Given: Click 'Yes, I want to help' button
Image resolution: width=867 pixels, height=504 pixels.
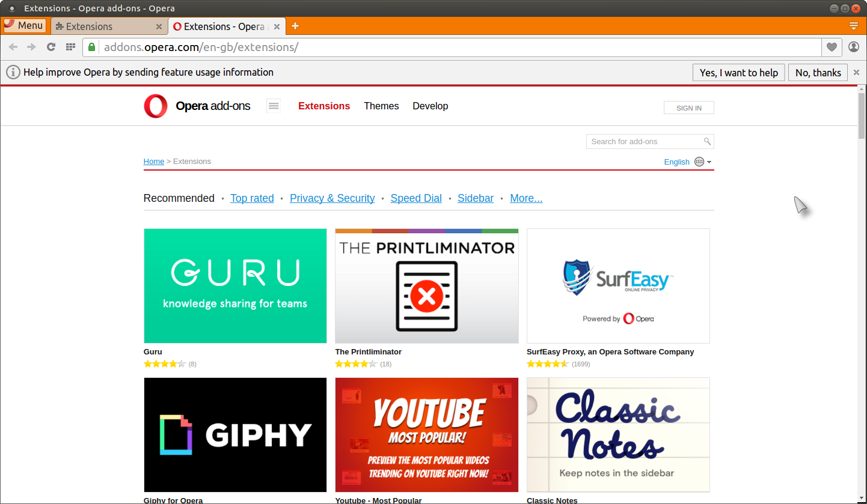Looking at the screenshot, I should [739, 73].
